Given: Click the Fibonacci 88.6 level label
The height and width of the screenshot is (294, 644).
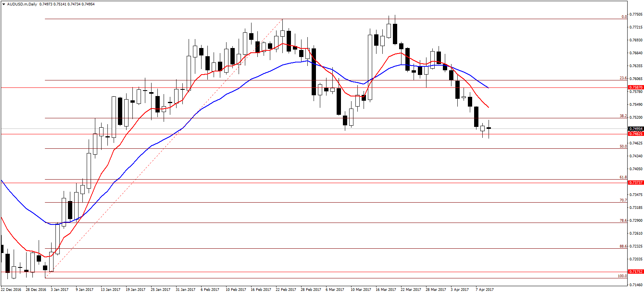Looking at the screenshot, I should click(x=623, y=246).
